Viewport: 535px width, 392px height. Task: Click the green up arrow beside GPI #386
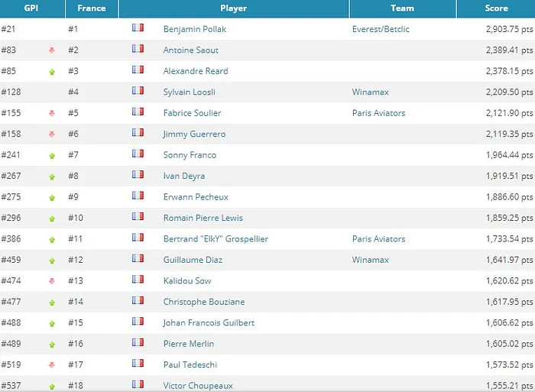tap(52, 240)
